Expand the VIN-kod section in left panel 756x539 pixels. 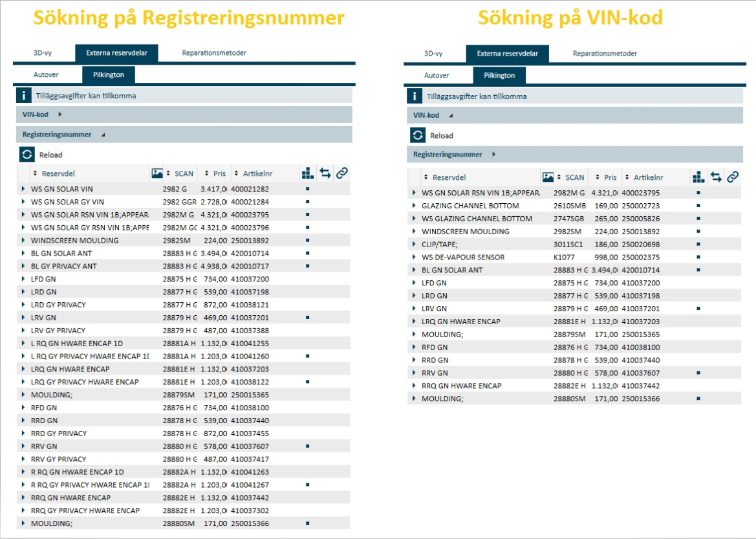pyautogui.click(x=59, y=115)
